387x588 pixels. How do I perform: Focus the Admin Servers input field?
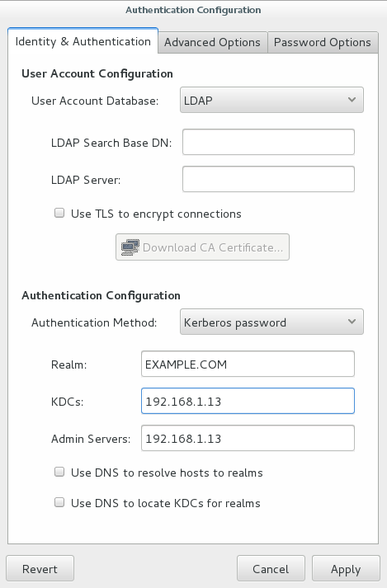click(x=248, y=439)
